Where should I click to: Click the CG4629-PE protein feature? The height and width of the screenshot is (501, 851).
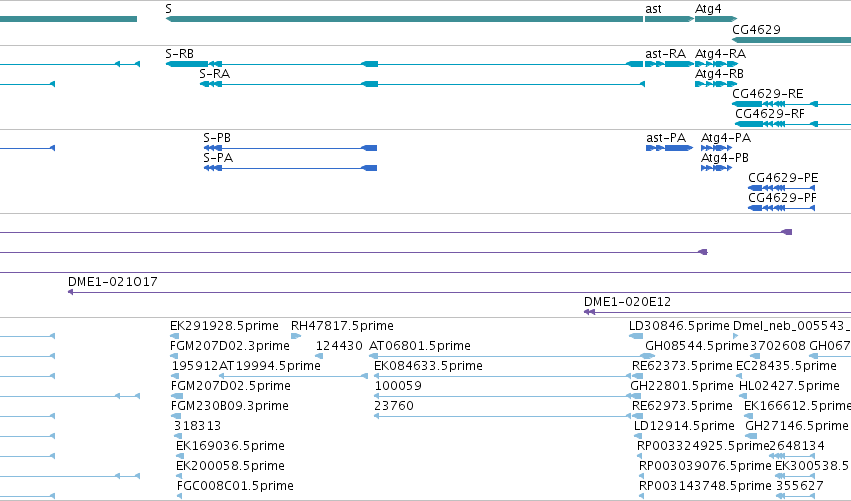coord(782,188)
